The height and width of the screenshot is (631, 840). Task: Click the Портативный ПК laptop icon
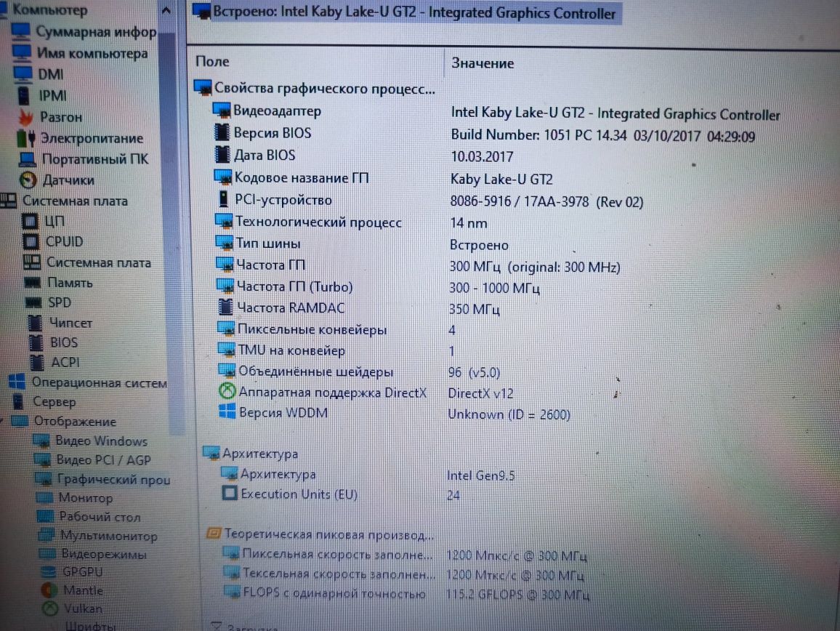(x=28, y=159)
